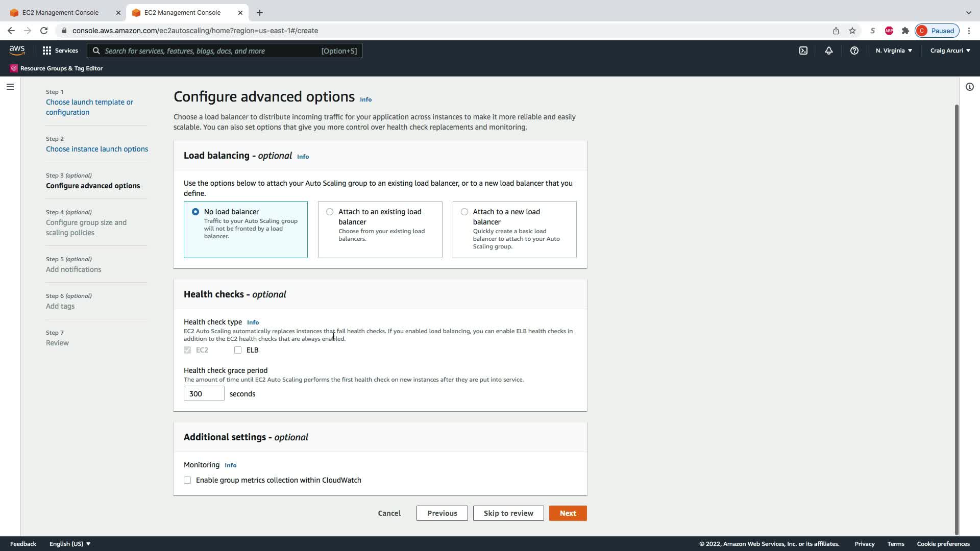
Task: Enable group metrics collection within CloudWatch
Action: point(187,480)
